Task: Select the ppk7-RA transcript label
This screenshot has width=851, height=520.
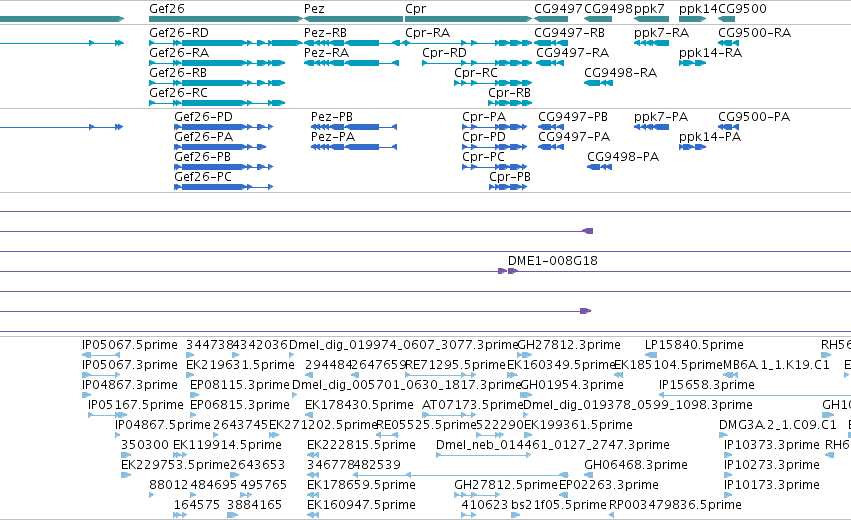Action: coord(661,33)
